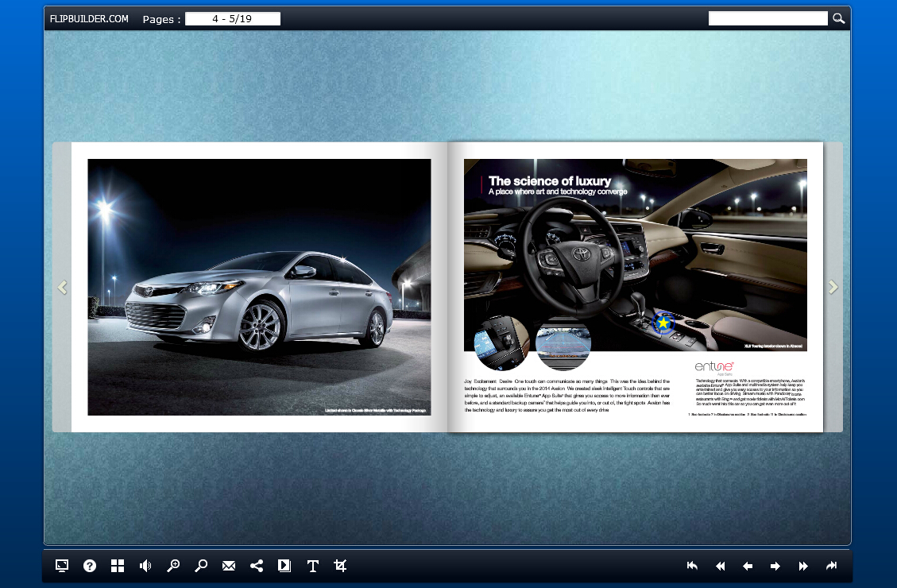The height and width of the screenshot is (588, 897).
Task: Flip to next page using right side chevron
Action: 833,287
